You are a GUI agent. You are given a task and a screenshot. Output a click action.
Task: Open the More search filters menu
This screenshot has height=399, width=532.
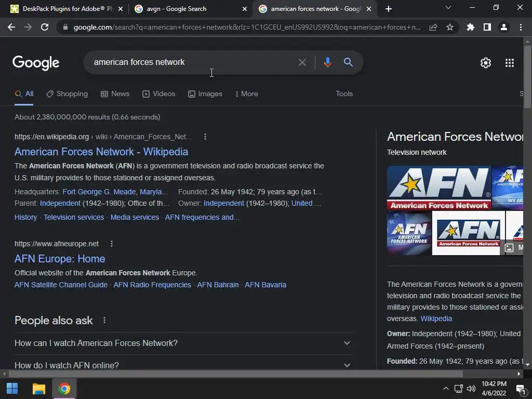[247, 94]
